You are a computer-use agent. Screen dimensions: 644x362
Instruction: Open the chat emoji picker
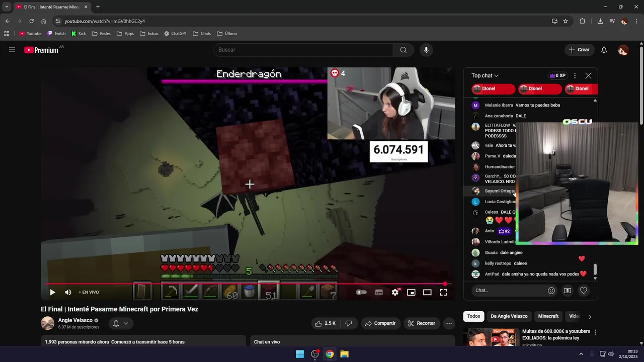pos(551,291)
